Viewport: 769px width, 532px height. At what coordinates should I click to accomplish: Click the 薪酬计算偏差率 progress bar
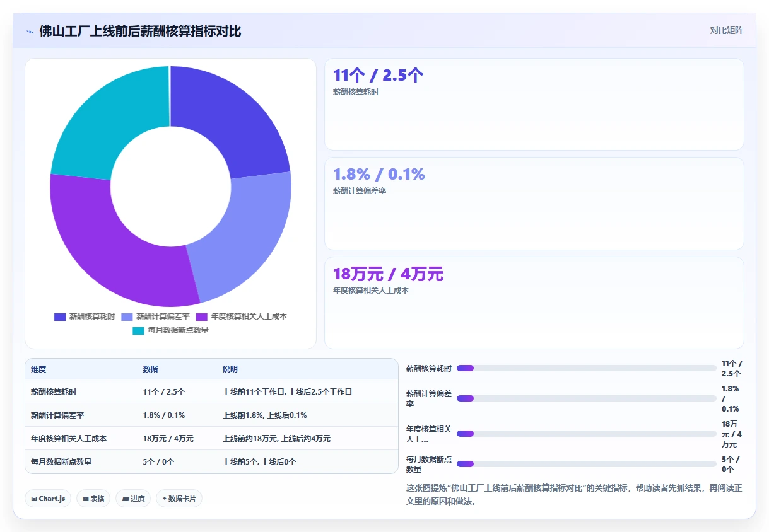[586, 398]
